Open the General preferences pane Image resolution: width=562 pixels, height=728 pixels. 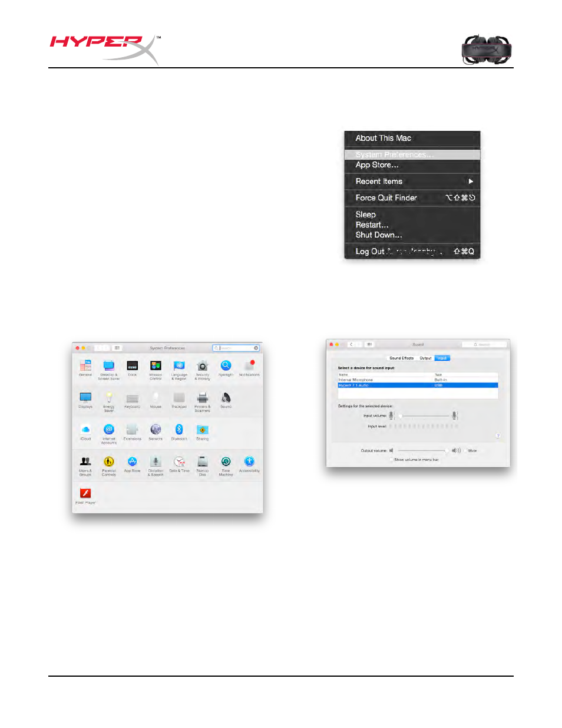pos(85,368)
